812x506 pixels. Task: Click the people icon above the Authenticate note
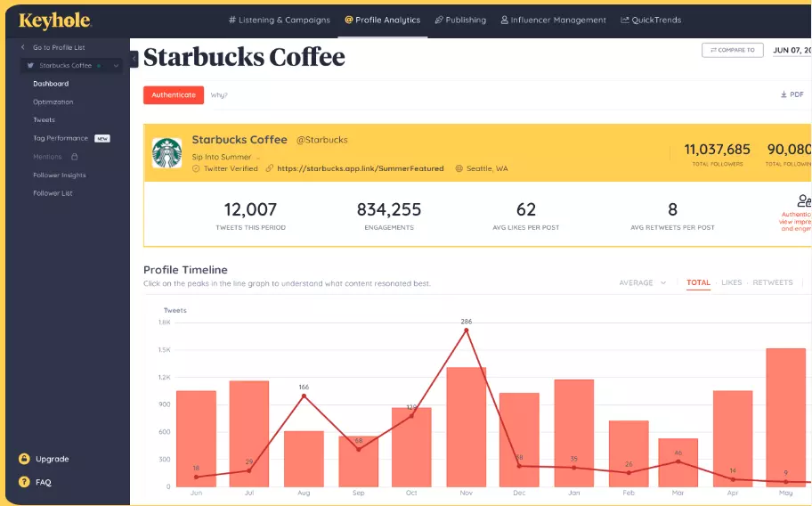click(x=804, y=200)
